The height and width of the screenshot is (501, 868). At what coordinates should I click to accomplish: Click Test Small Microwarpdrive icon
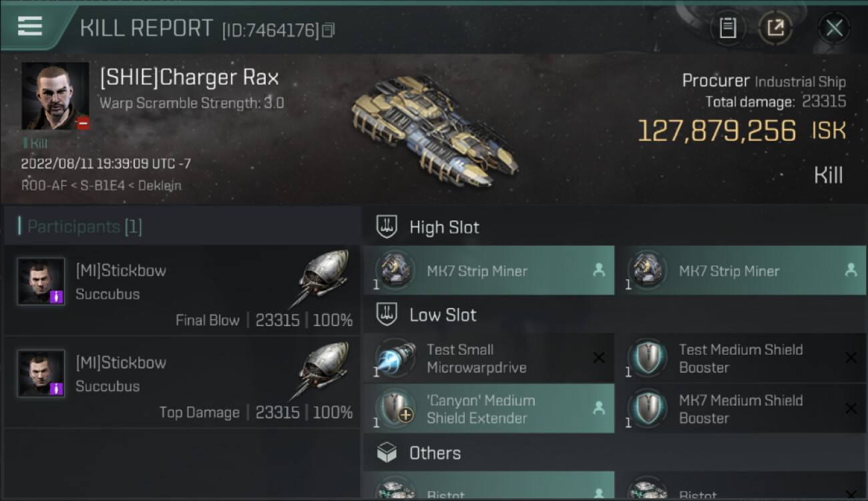click(393, 358)
